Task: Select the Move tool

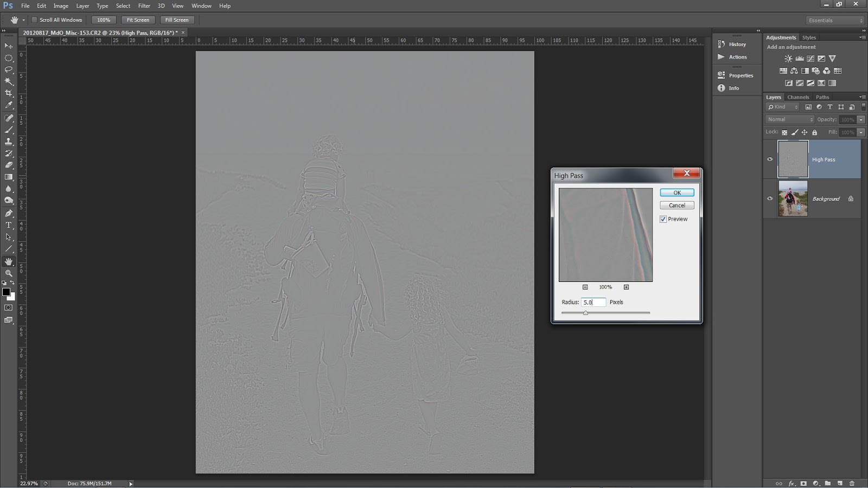Action: [x=9, y=46]
